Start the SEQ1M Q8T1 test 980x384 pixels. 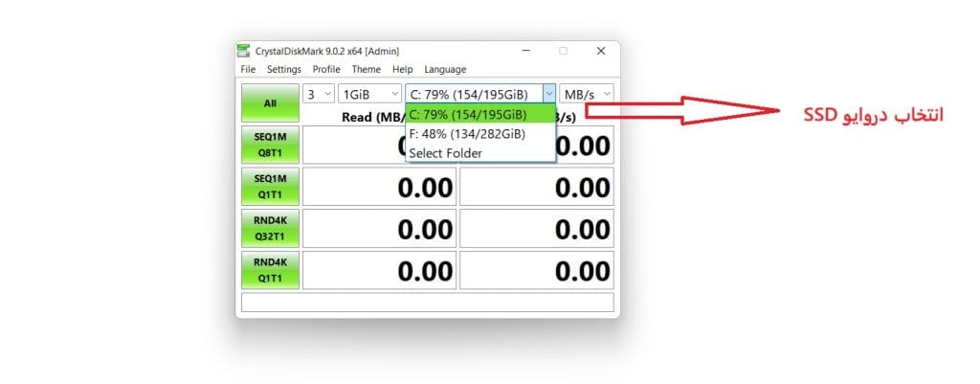click(x=270, y=146)
